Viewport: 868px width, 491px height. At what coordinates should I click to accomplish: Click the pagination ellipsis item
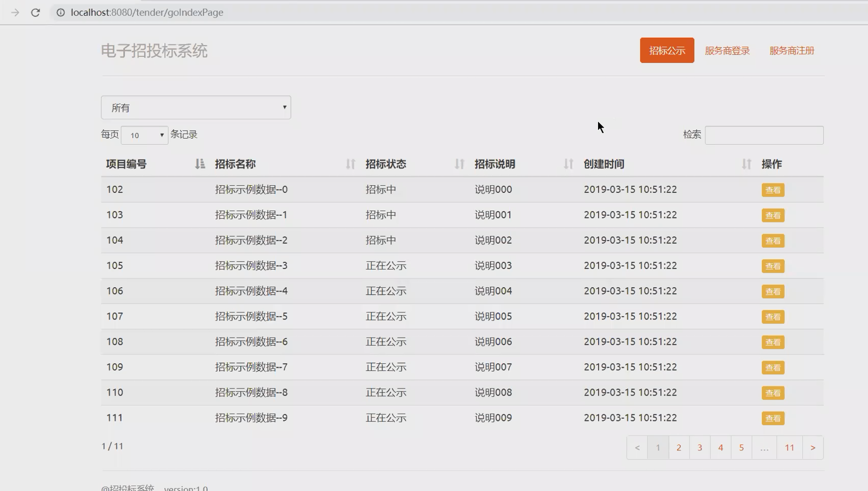tap(764, 448)
